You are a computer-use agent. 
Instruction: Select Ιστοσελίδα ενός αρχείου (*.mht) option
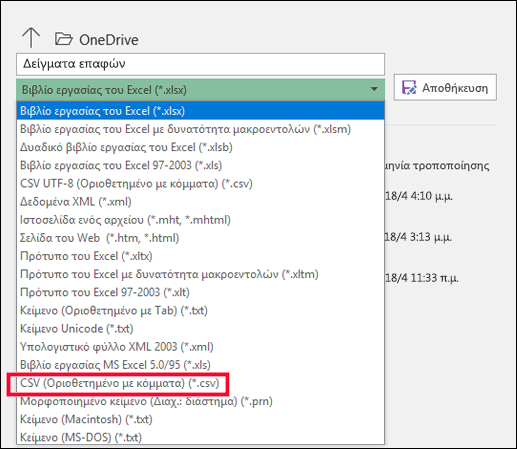click(x=200, y=220)
